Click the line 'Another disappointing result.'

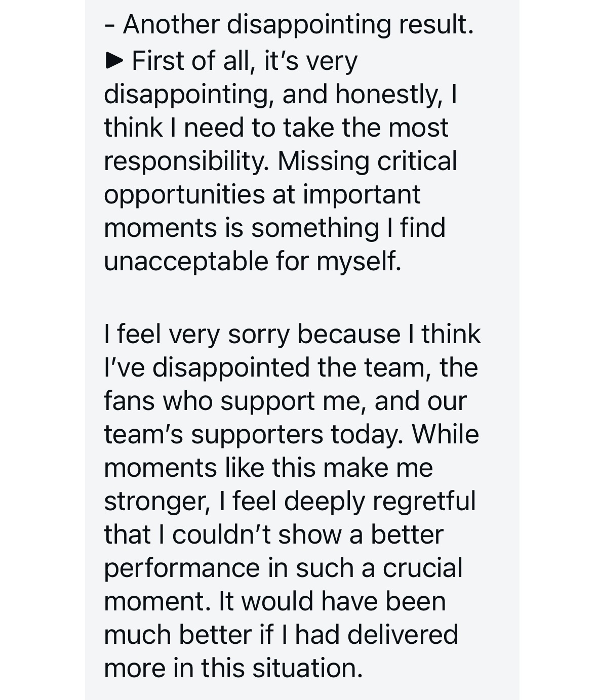[x=289, y=24]
